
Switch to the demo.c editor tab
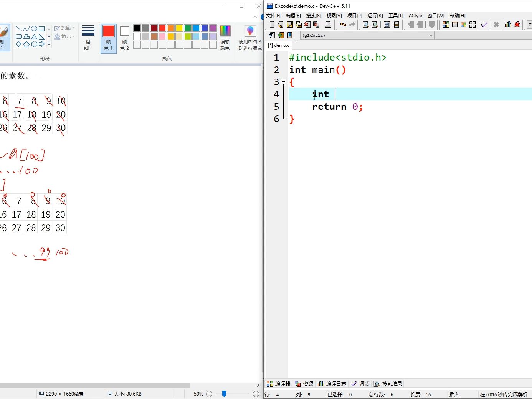[x=279, y=45]
